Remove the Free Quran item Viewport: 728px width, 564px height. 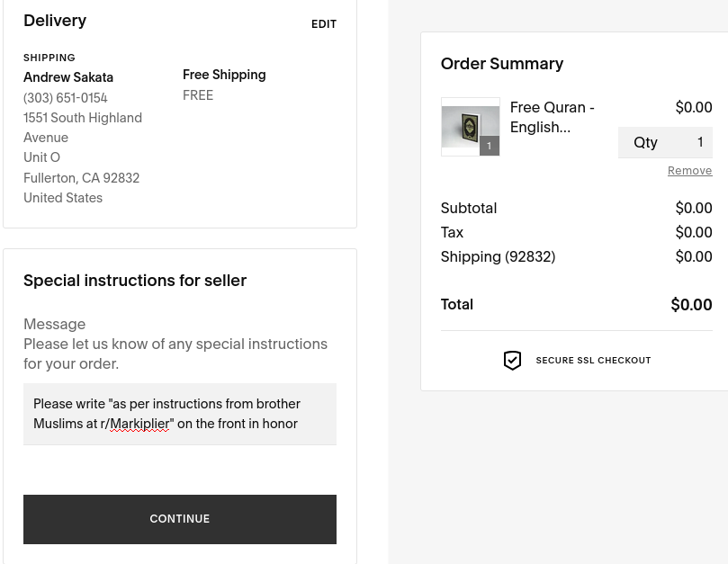tap(689, 171)
